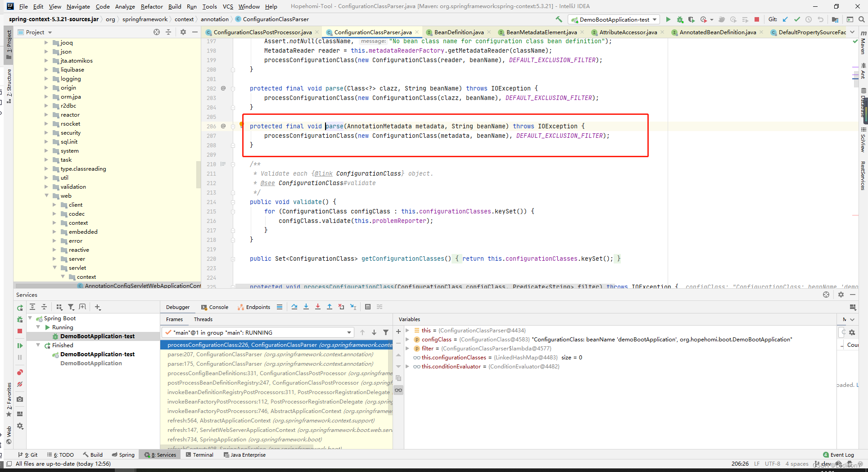Screen dimensions: 868x472
Task: Open the Evaluate Expression calculator icon
Action: [368, 307]
